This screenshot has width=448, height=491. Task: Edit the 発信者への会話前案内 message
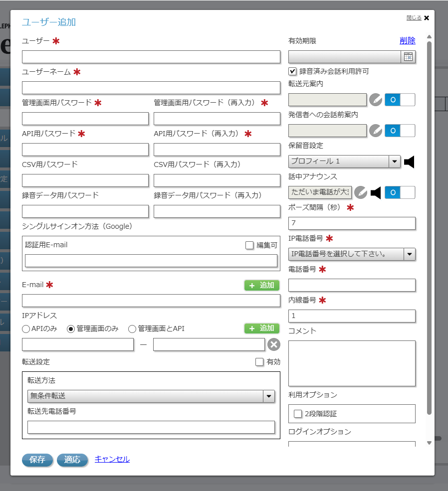pyautogui.click(x=376, y=131)
